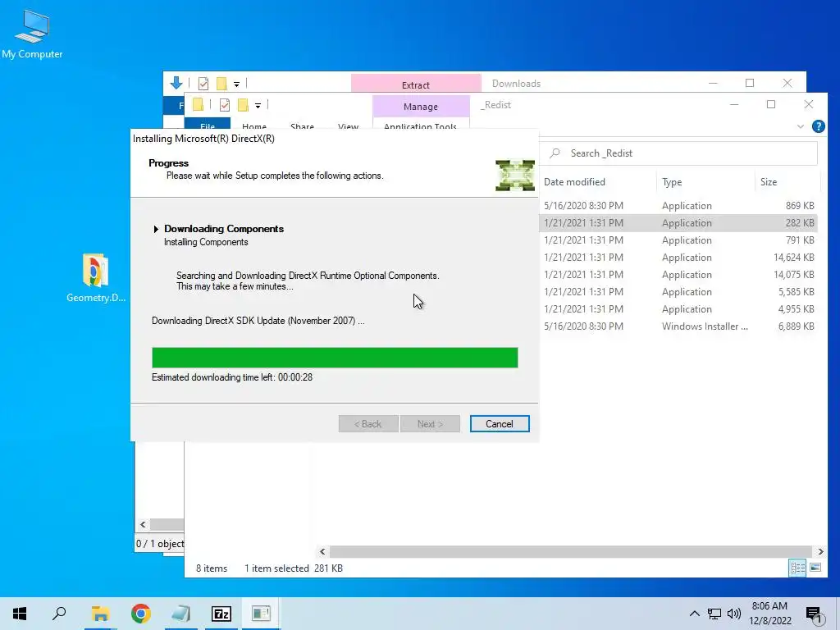840x630 pixels.
Task: Sort by Date modified column header
Action: (574, 182)
